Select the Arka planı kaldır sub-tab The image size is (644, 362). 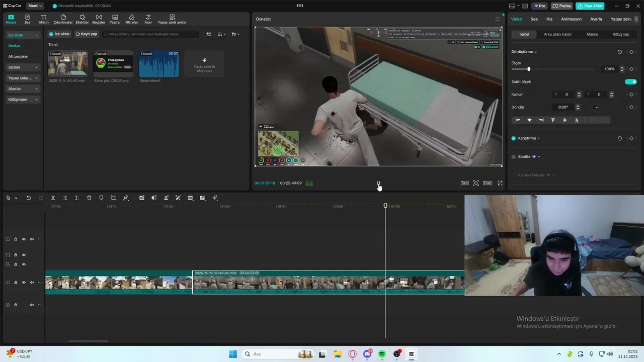click(557, 34)
